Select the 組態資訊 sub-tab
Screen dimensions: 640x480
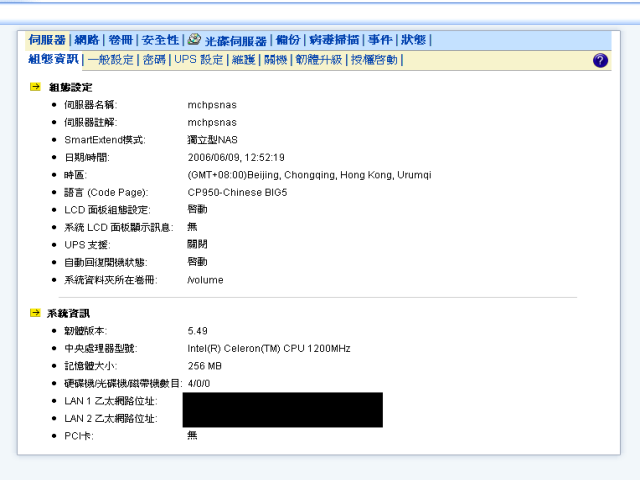[53, 60]
